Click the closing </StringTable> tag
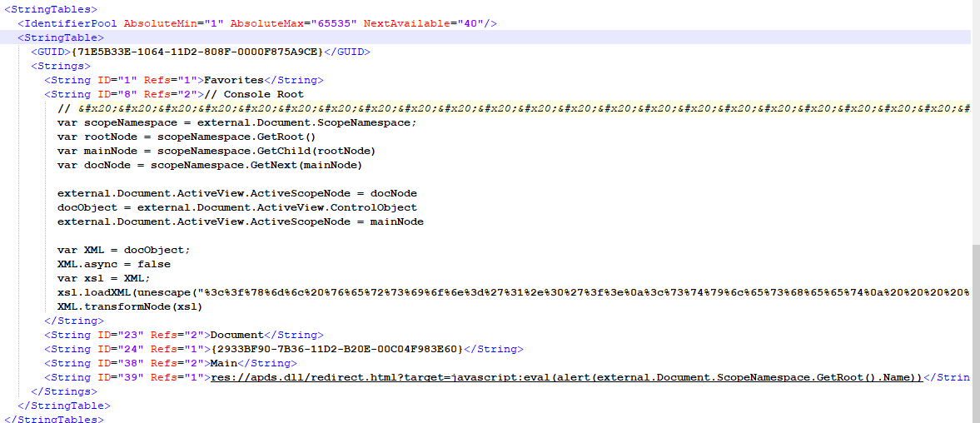Image resolution: width=980 pixels, height=423 pixels. pos(64,405)
